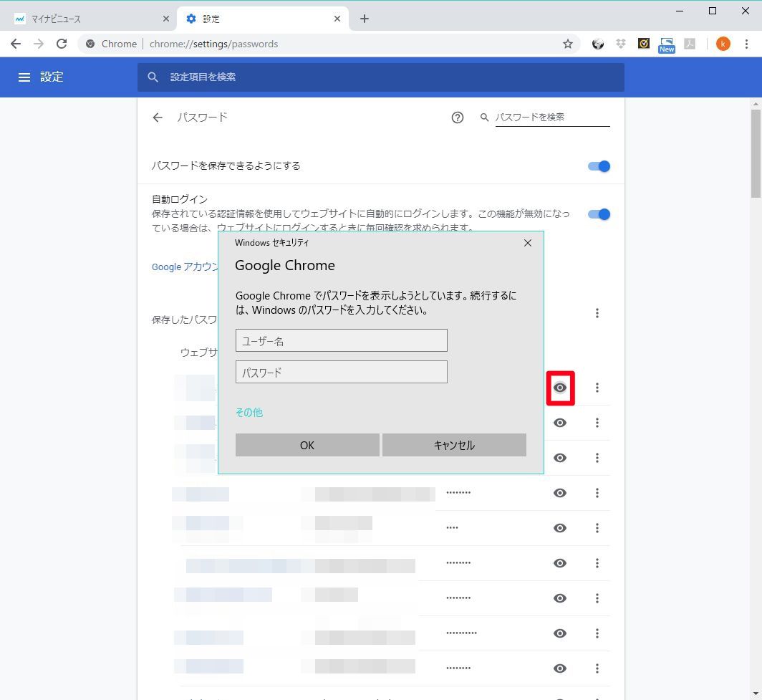
Task: Open the 設定 hamburger menu
Action: click(x=24, y=77)
